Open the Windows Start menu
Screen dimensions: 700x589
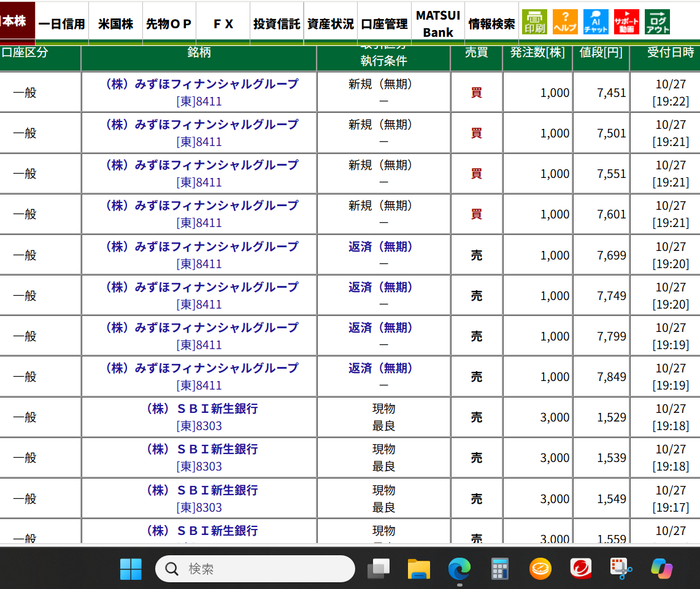click(131, 569)
